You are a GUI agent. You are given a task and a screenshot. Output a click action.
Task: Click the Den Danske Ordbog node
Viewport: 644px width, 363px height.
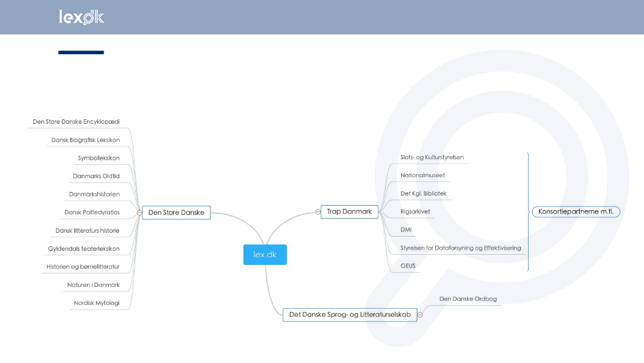pos(468,299)
